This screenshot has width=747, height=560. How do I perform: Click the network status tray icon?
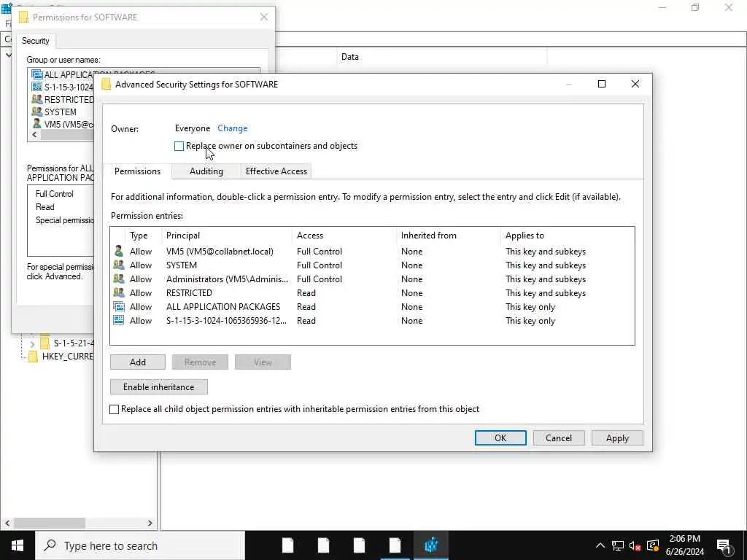(618, 545)
